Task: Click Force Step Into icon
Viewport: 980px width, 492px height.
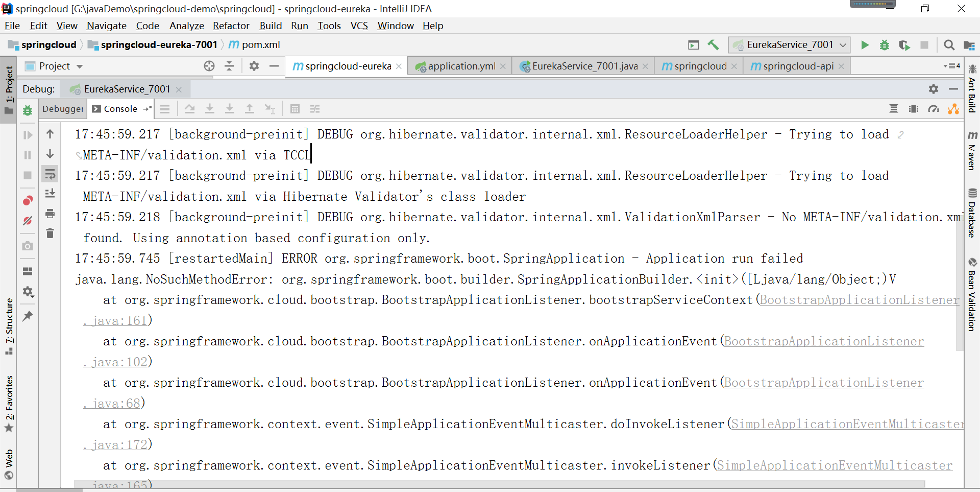Action: pyautogui.click(x=230, y=109)
